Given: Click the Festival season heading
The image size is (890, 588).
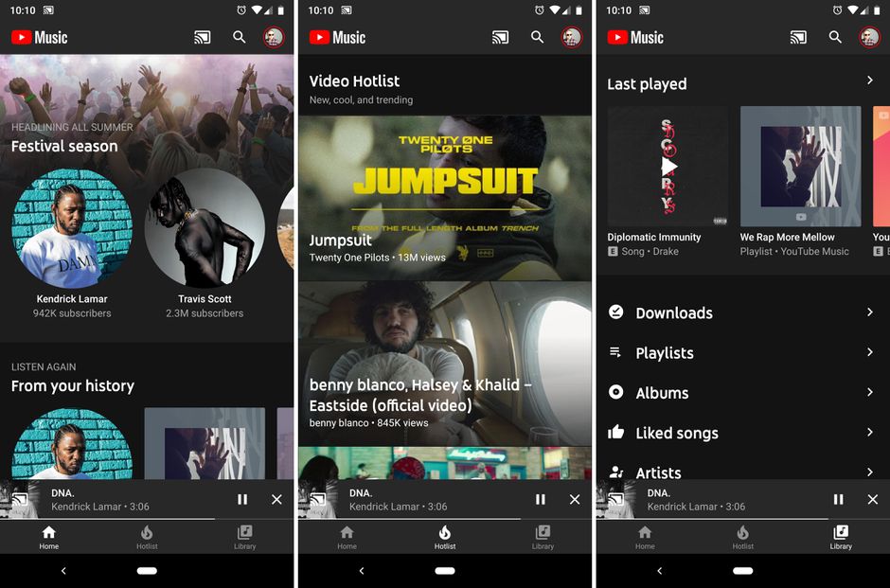Looking at the screenshot, I should click(64, 147).
